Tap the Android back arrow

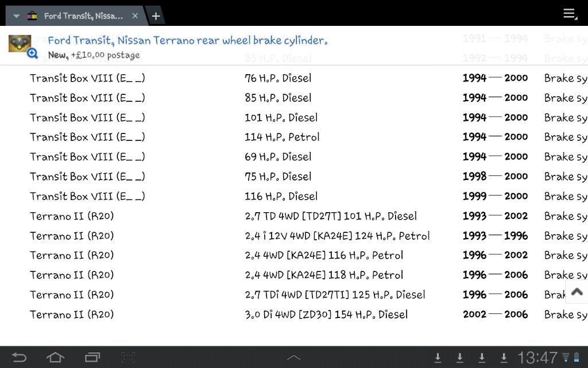click(19, 358)
